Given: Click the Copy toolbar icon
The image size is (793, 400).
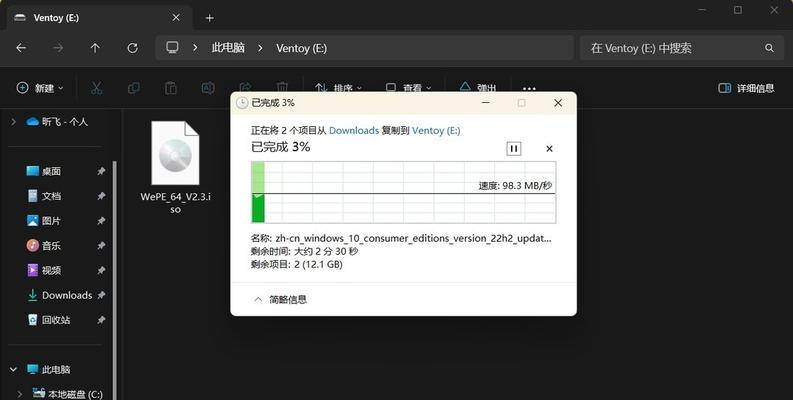Looking at the screenshot, I should (134, 88).
